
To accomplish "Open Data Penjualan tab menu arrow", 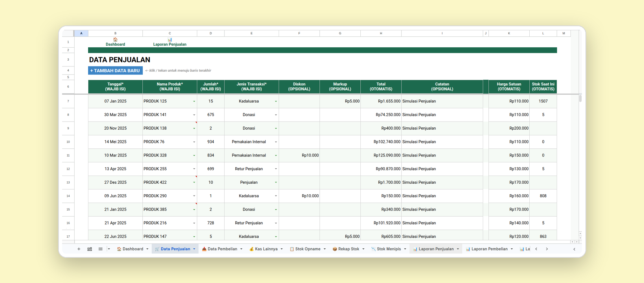I will tap(194, 249).
